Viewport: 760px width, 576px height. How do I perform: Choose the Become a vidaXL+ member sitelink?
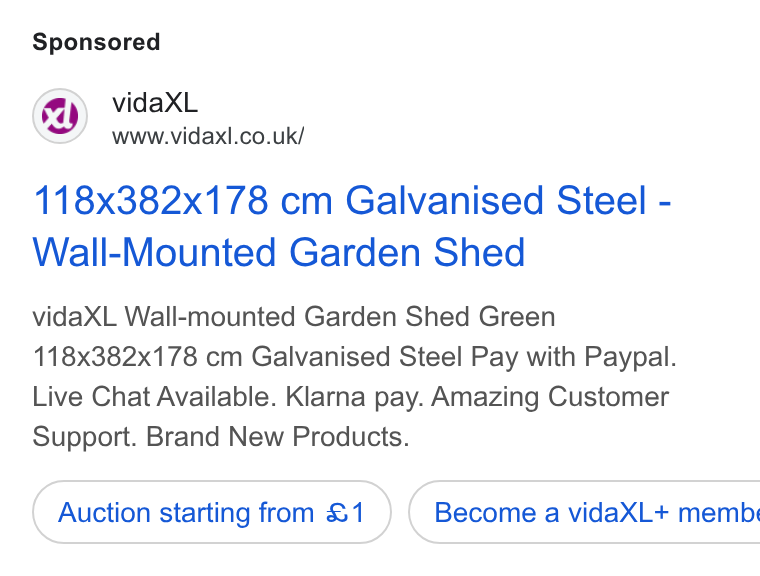coord(585,512)
